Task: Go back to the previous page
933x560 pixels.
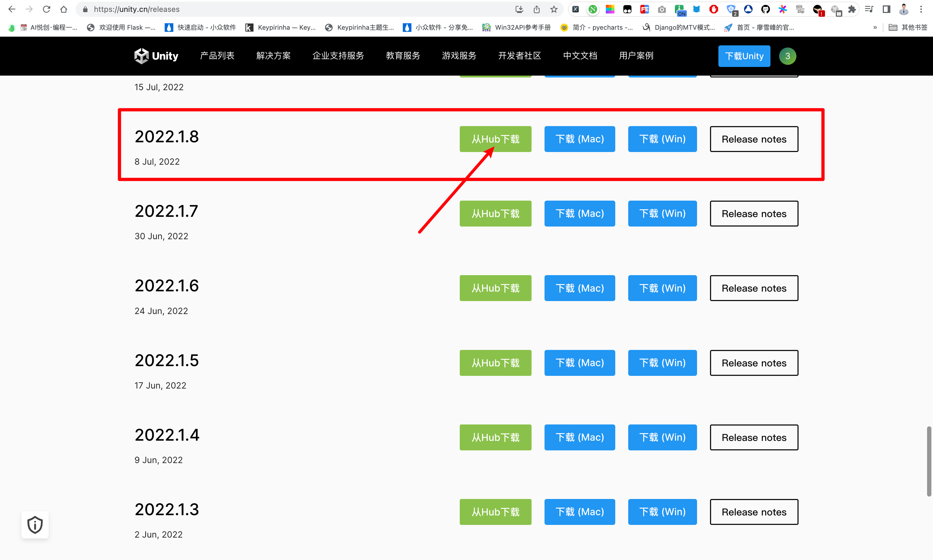Action: click(x=12, y=9)
